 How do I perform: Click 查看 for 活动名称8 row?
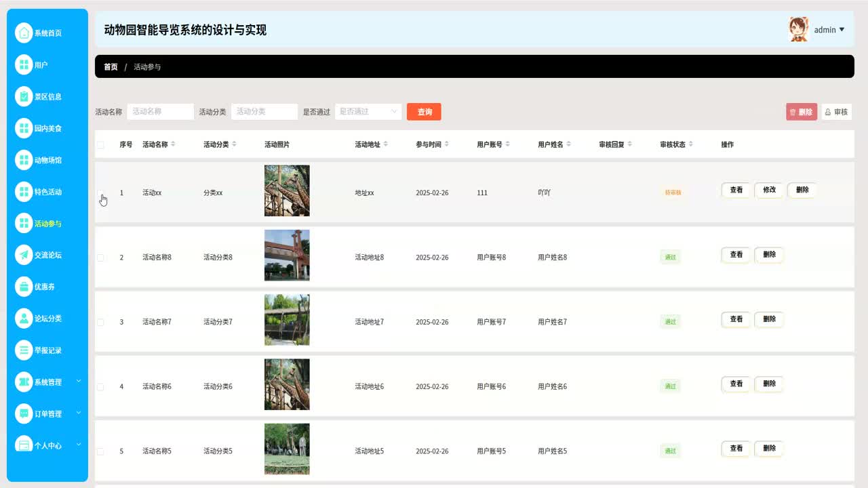736,255
